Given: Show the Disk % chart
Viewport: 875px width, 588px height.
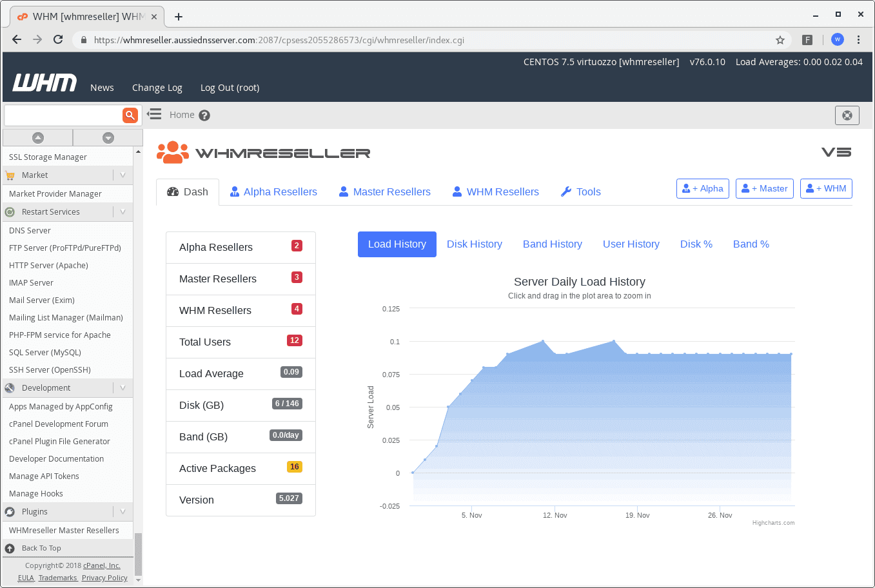Looking at the screenshot, I should [x=696, y=244].
